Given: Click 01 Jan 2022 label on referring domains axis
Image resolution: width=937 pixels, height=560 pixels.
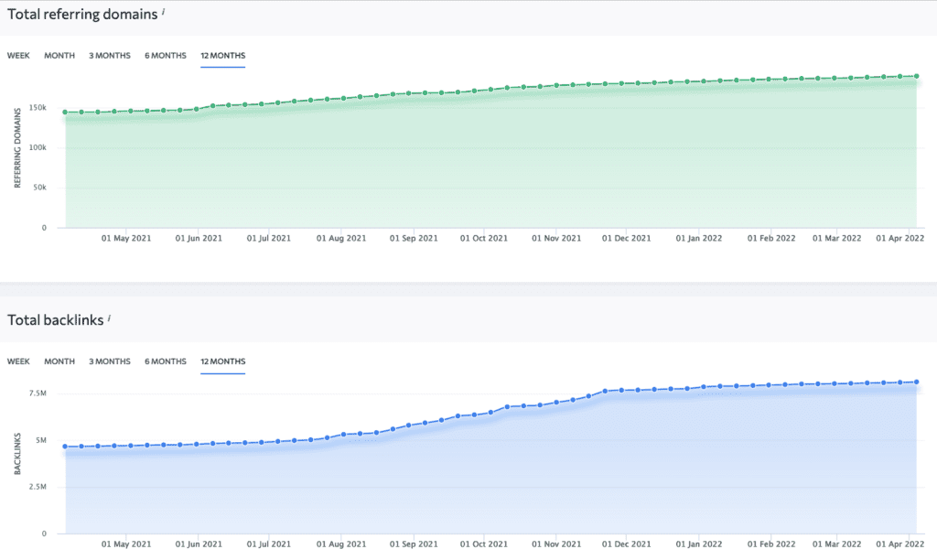Looking at the screenshot, I should coord(699,238).
